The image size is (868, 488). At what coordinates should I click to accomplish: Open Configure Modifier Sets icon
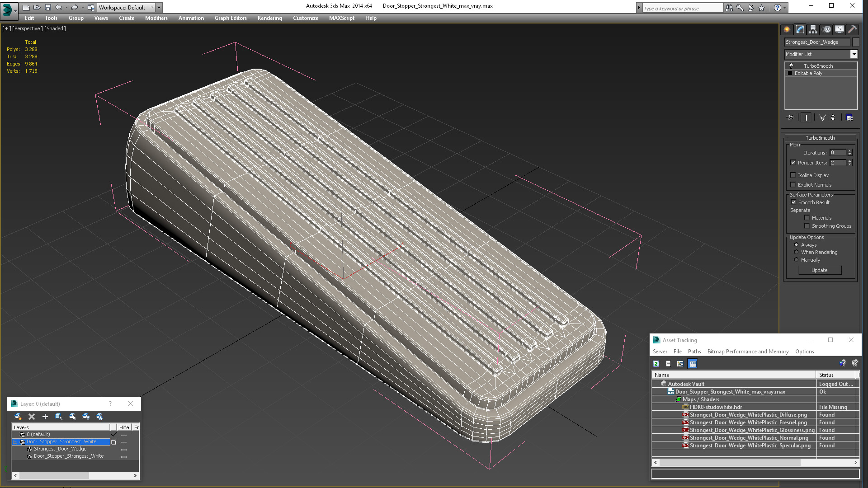[849, 117]
